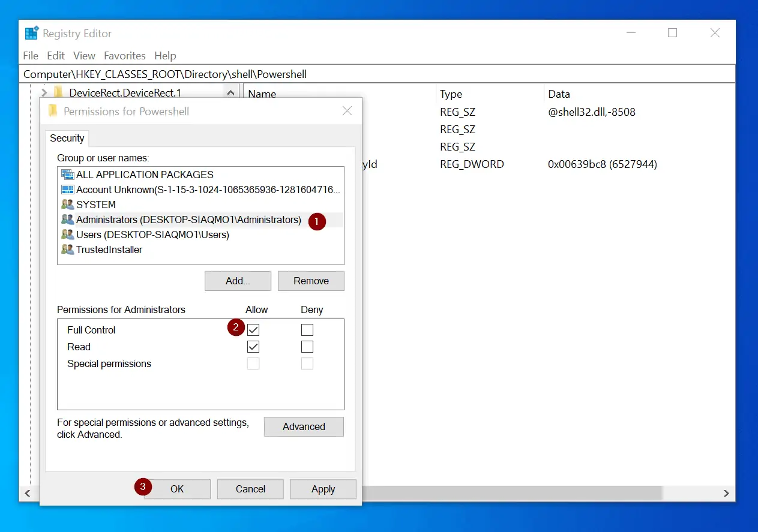758x532 pixels.
Task: Click the Add... button
Action: pos(238,281)
